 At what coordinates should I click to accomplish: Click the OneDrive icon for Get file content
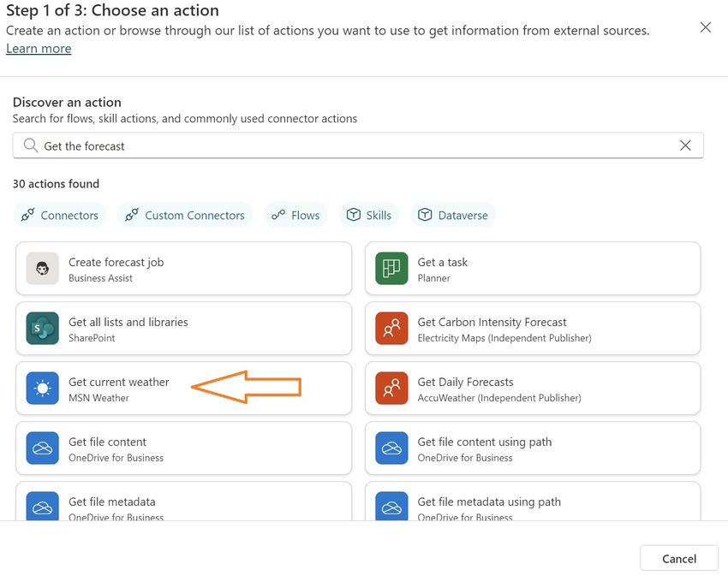coord(42,448)
